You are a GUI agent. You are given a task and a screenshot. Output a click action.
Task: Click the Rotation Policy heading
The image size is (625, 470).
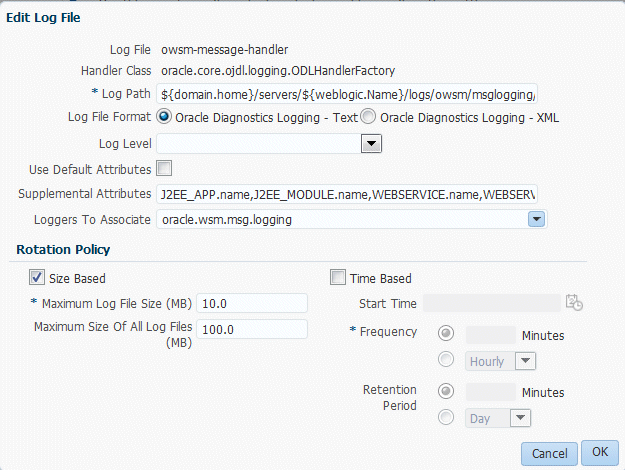pyautogui.click(x=63, y=250)
